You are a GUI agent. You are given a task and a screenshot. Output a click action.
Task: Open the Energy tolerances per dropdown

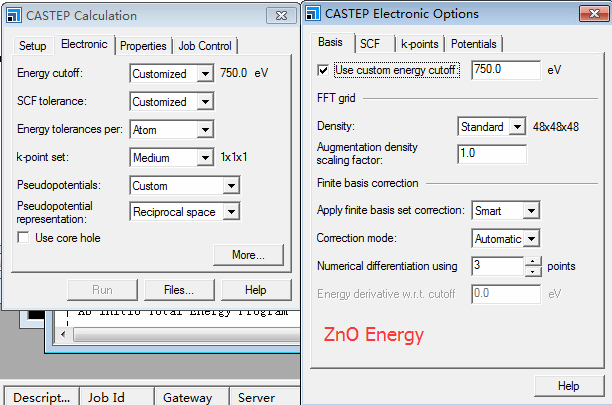click(x=205, y=130)
